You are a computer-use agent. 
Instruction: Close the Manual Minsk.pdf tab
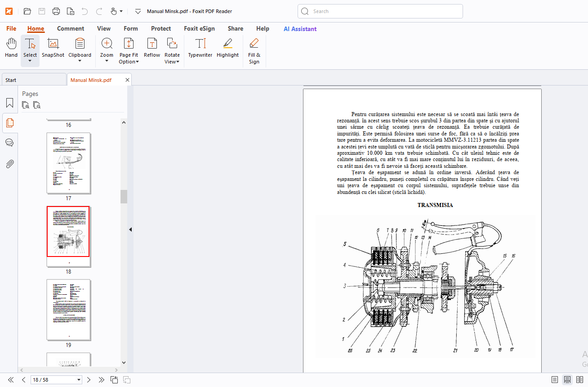tap(127, 80)
